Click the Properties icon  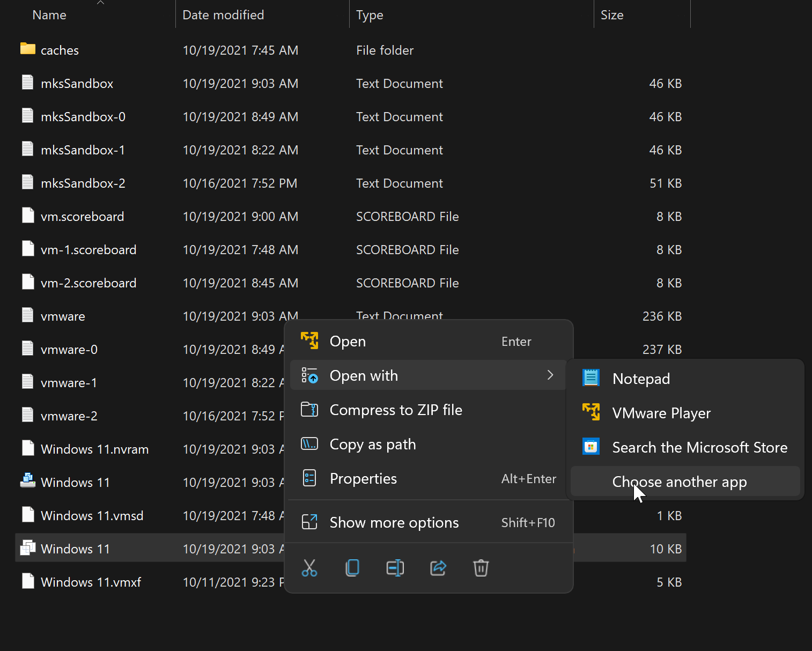tap(309, 478)
